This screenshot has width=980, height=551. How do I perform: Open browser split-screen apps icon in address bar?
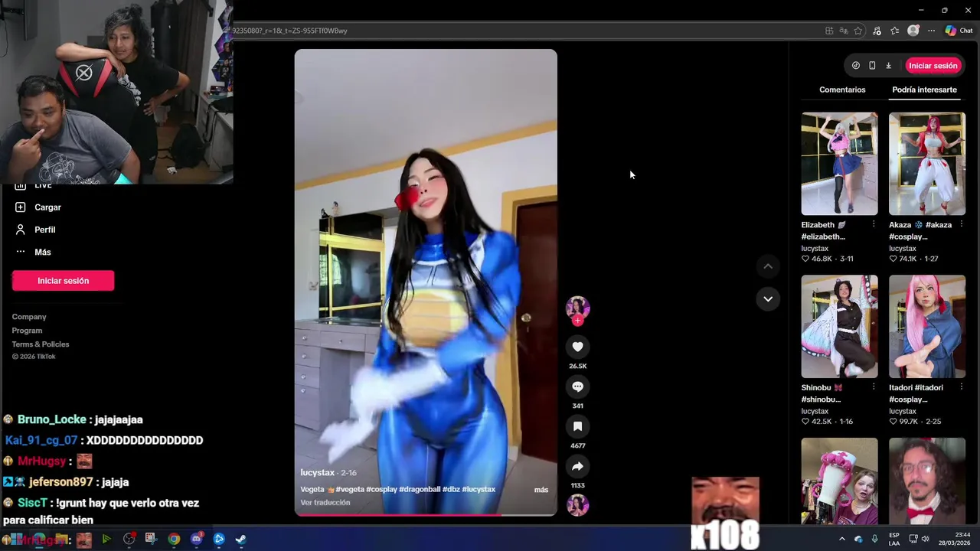(829, 31)
